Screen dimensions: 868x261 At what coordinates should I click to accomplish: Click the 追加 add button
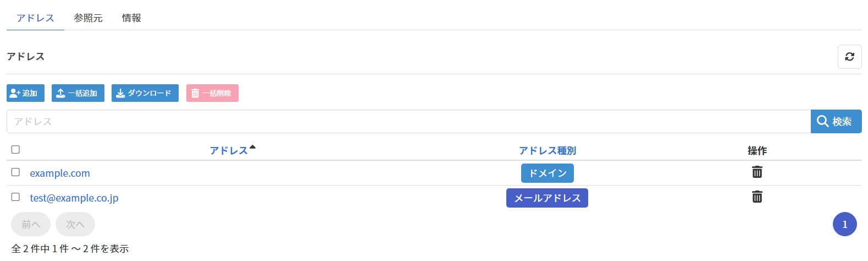click(25, 93)
